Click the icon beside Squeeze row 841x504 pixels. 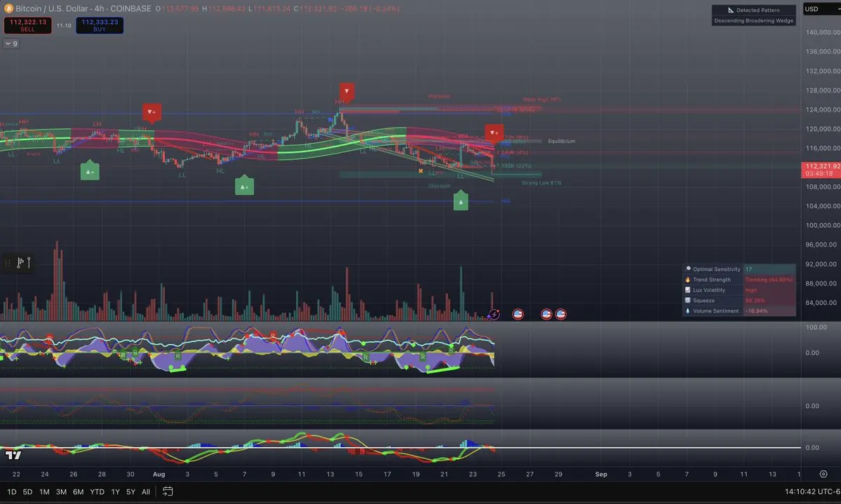(688, 300)
